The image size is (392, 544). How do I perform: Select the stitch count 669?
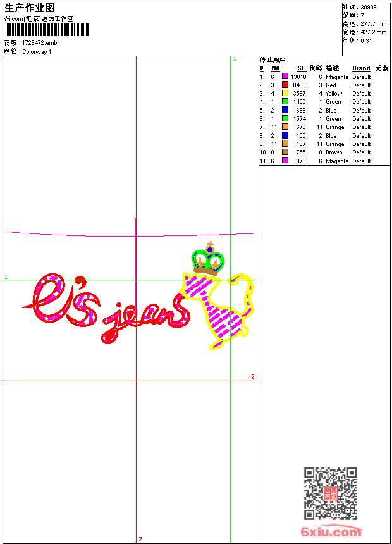tap(301, 110)
